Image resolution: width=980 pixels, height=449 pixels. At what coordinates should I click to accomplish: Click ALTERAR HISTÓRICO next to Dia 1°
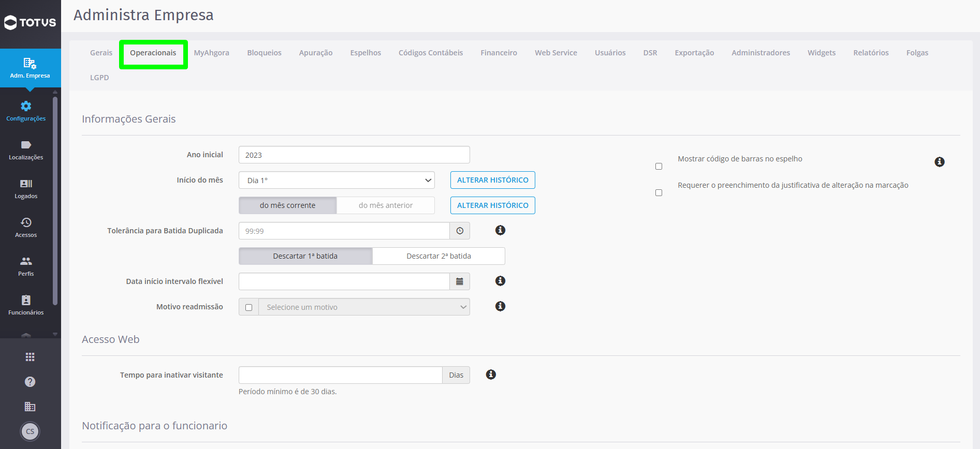pyautogui.click(x=493, y=180)
